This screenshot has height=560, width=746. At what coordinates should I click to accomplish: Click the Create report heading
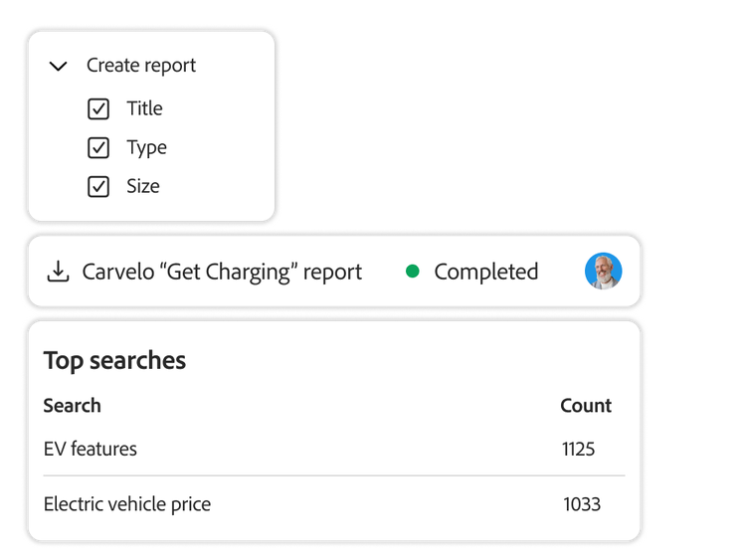(x=141, y=66)
